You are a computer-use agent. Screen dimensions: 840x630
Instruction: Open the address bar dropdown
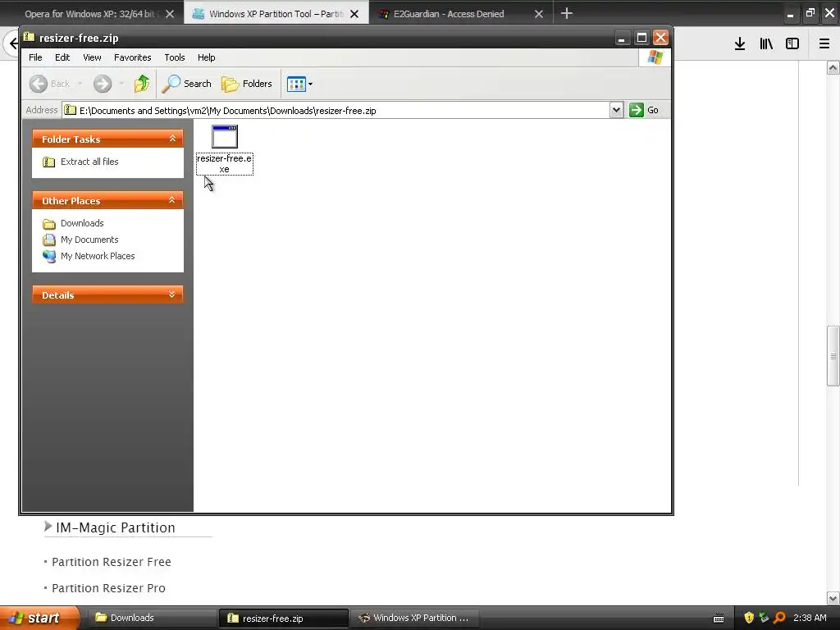[x=616, y=111]
